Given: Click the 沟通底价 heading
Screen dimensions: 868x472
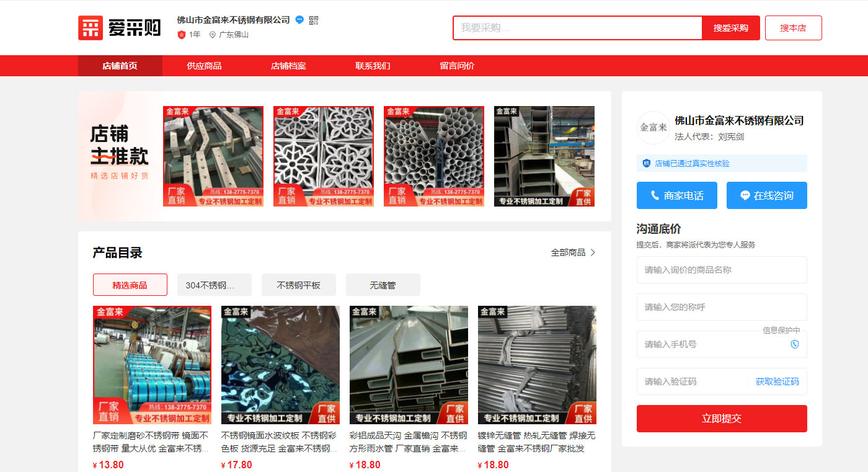Looking at the screenshot, I should pos(658,229).
